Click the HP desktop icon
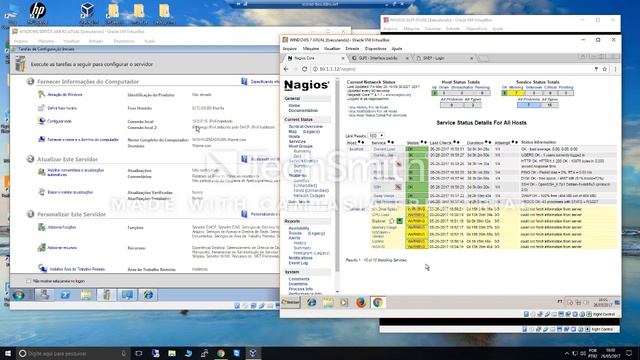The width and height of the screenshot is (640, 360). tap(38, 13)
